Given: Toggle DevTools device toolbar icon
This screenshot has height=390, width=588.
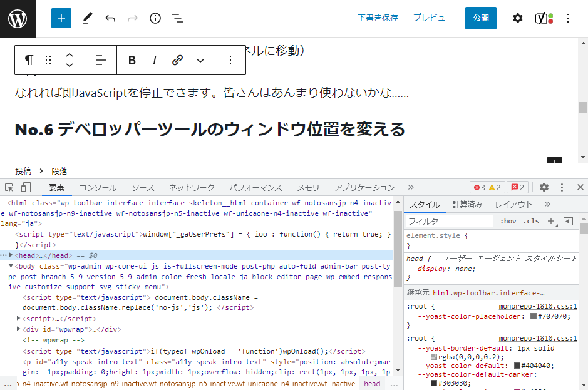Looking at the screenshot, I should tap(26, 187).
